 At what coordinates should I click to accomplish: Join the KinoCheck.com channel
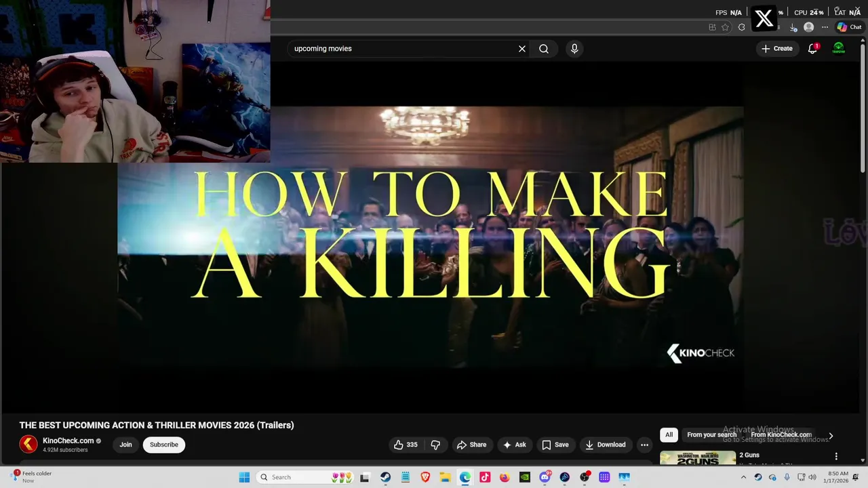(x=125, y=445)
